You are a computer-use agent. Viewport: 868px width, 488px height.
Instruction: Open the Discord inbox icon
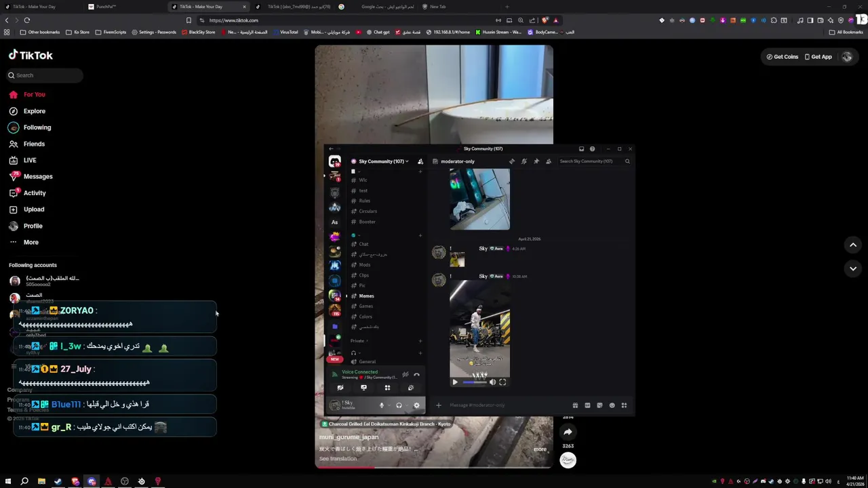point(581,148)
